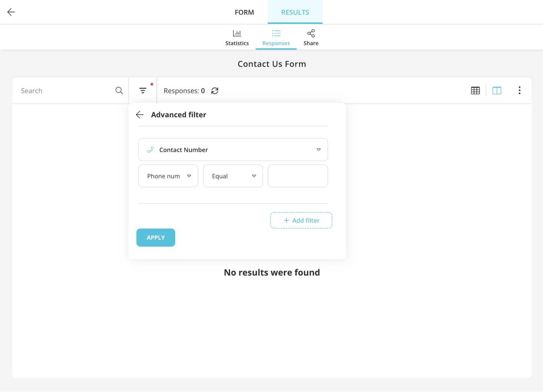Open the Share panel
The image size is (543, 392).
click(x=311, y=37)
